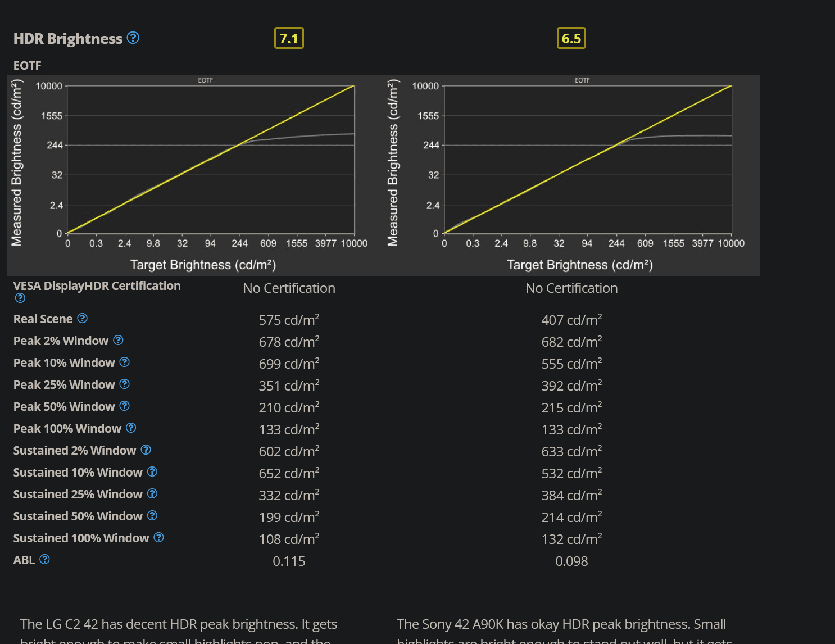Open Peak 100% Window help icon

(x=131, y=428)
